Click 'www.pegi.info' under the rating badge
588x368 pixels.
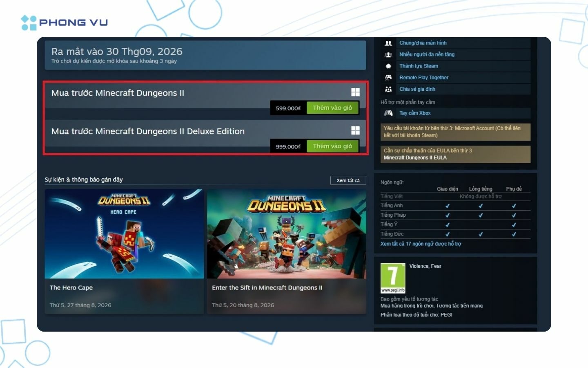393,290
